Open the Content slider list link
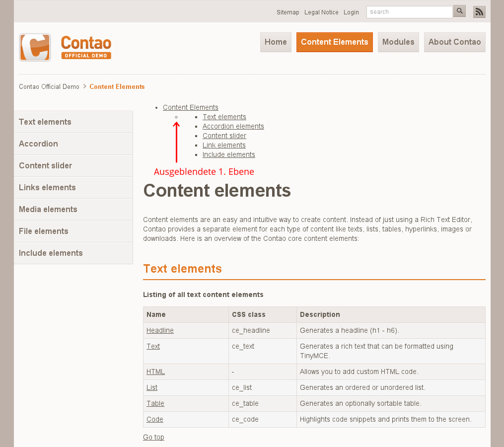The height and width of the screenshot is (447, 504). 224,136
